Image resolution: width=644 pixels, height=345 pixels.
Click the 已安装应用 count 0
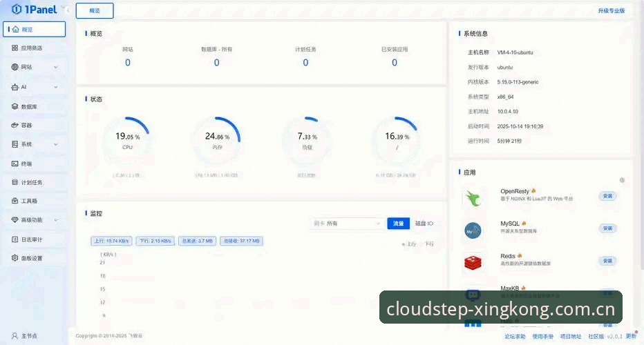(x=395, y=63)
